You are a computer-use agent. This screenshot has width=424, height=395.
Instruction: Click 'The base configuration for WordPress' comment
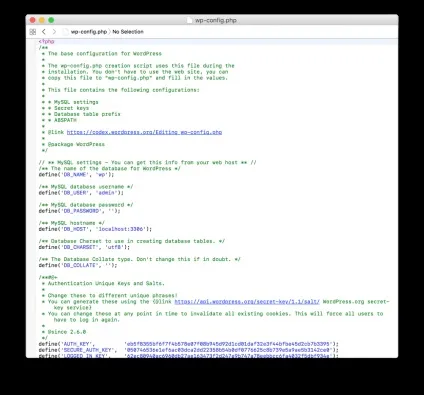tap(105, 54)
